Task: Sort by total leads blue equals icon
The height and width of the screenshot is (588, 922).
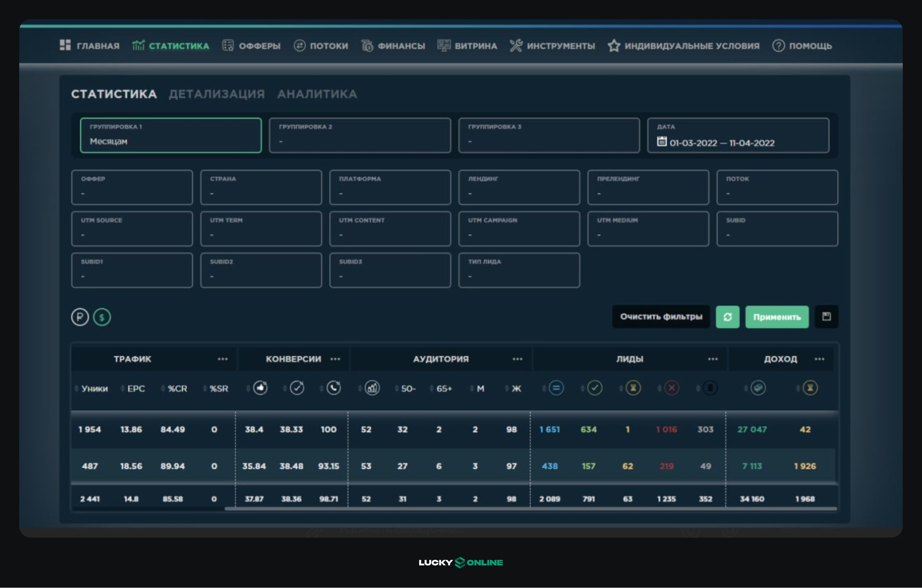Action: [x=556, y=388]
